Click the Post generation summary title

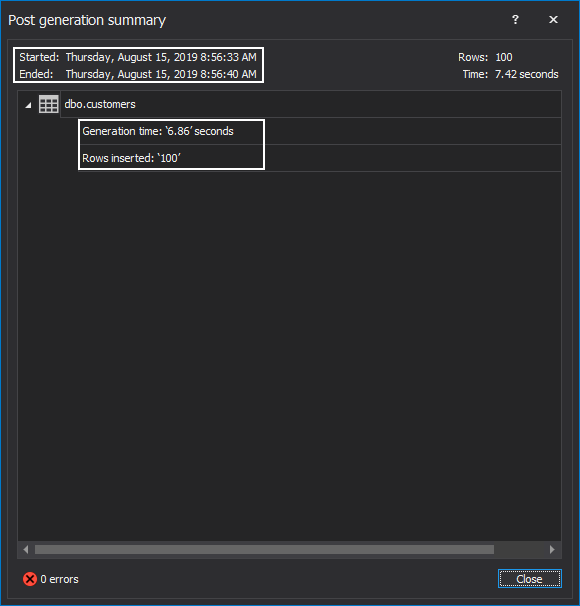[87, 20]
